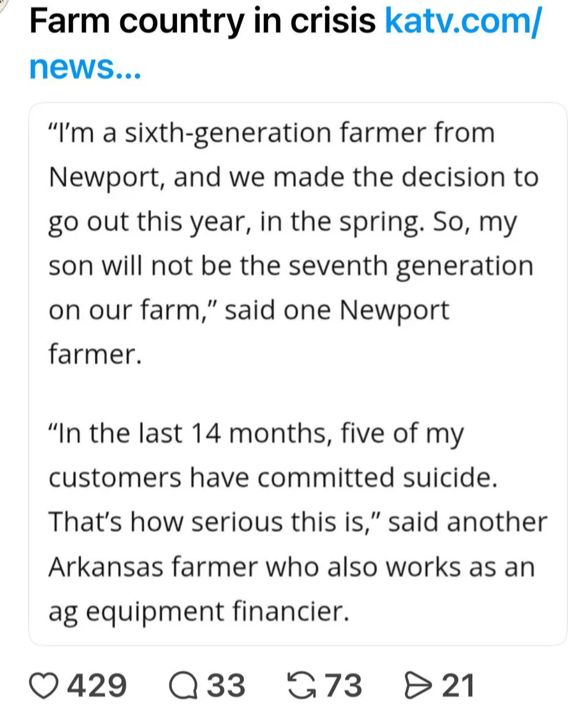View the 73 reposts count
The image size is (588, 709).
[344, 685]
